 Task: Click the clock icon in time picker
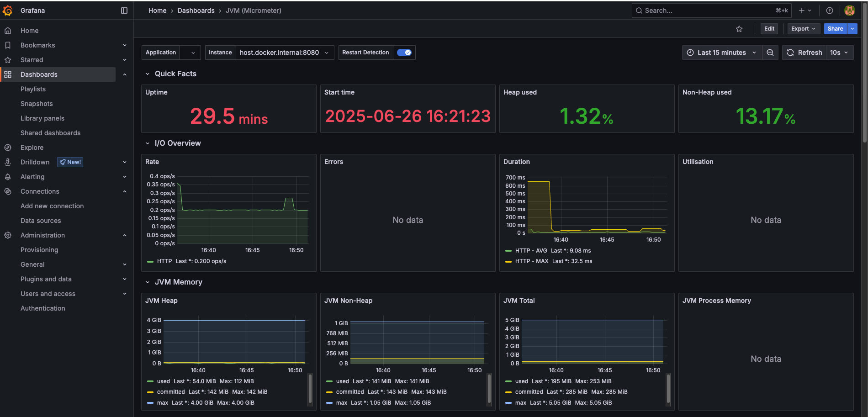pos(690,53)
